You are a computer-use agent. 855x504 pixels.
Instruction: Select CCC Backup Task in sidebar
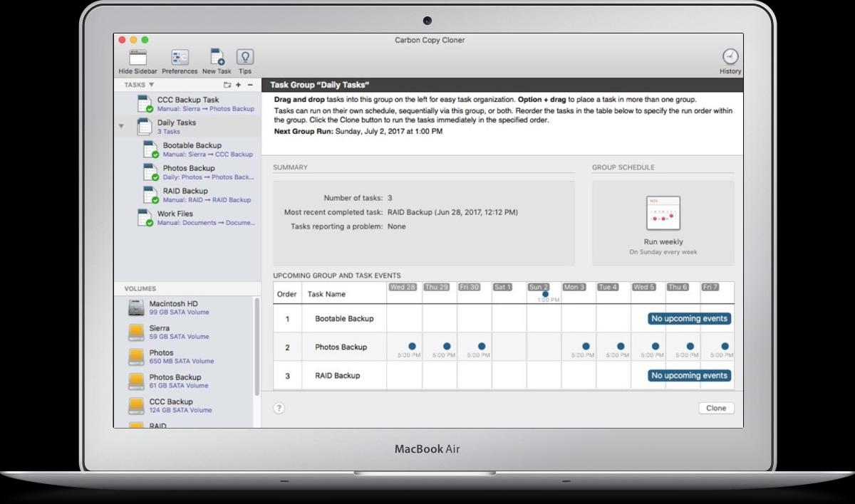187,104
